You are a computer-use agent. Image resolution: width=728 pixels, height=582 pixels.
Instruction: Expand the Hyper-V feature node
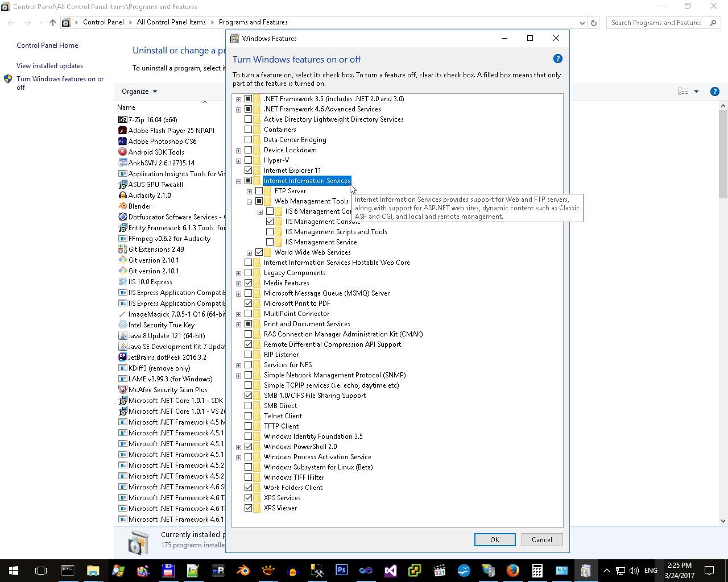point(239,161)
